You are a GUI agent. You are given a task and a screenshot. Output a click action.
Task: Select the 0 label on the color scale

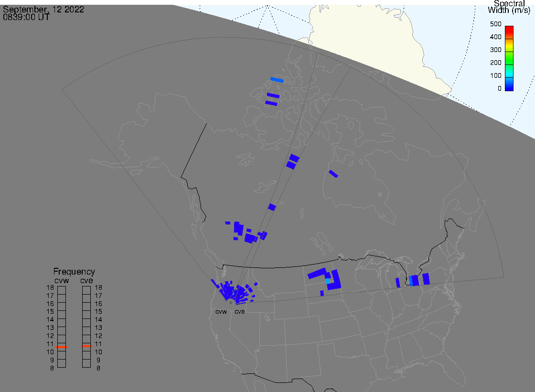[500, 89]
